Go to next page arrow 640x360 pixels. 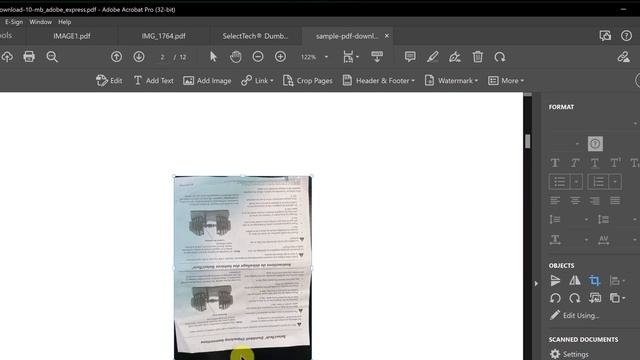139,57
